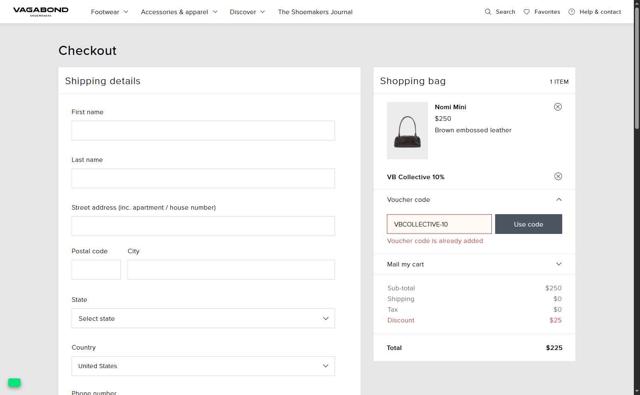Focus the City input field
Image resolution: width=640 pixels, height=395 pixels.
pyautogui.click(x=231, y=270)
